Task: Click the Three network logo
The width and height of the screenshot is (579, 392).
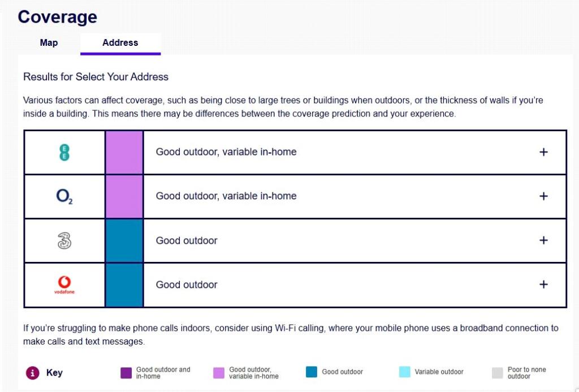Action: coord(64,240)
